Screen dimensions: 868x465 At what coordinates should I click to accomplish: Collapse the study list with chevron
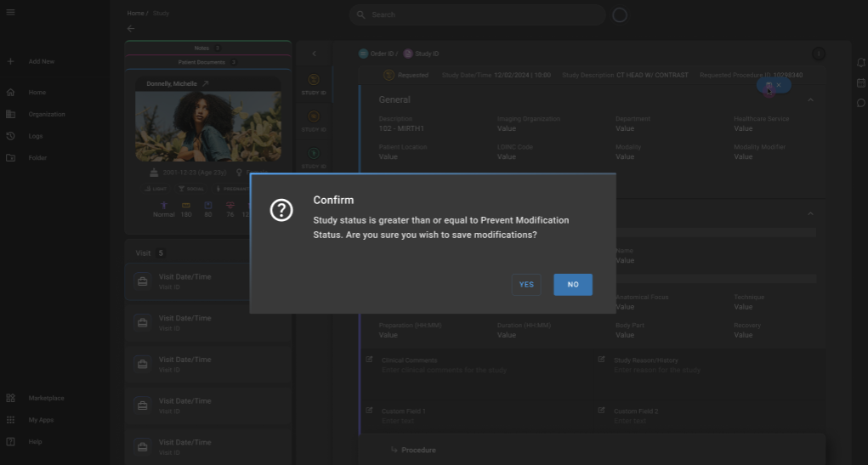[x=314, y=54]
